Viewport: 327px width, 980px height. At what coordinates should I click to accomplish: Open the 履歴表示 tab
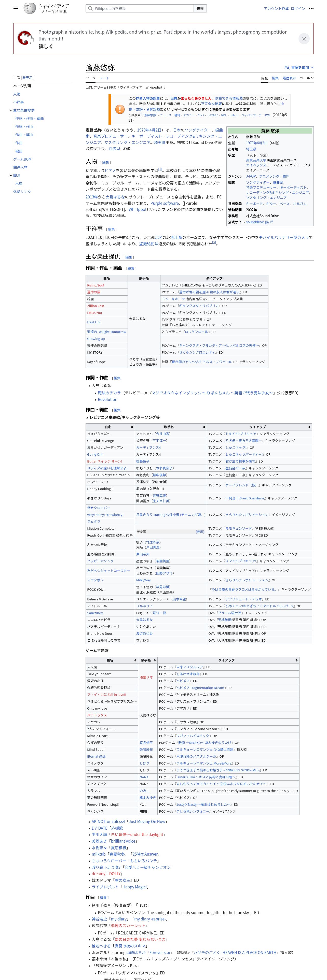tap(289, 78)
